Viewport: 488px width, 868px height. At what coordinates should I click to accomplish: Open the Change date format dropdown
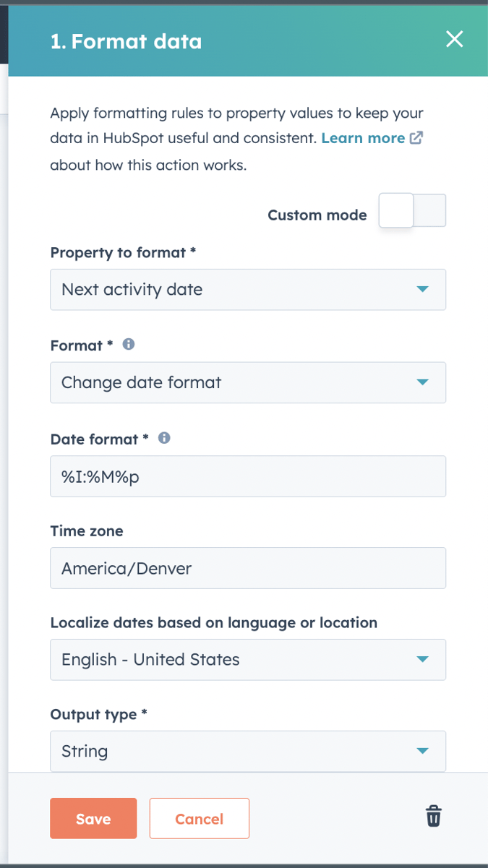coord(248,382)
